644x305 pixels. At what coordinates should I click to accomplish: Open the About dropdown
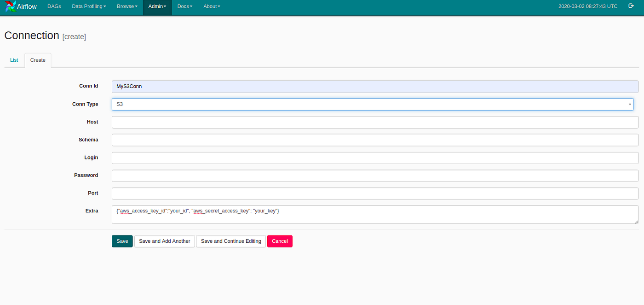212,6
